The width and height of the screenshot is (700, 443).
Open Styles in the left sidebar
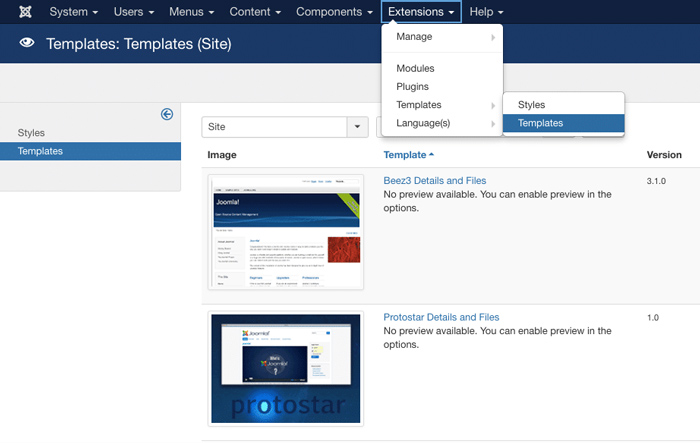tap(31, 133)
